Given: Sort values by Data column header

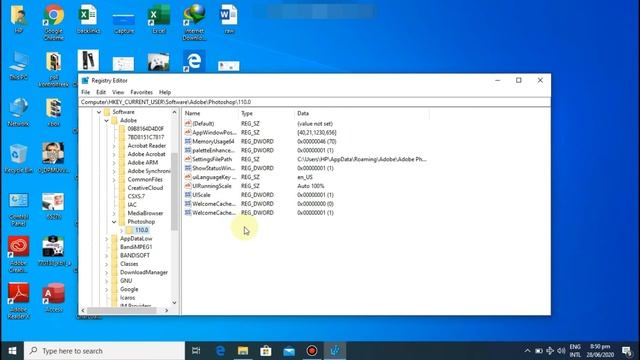Looking at the screenshot, I should (362, 113).
